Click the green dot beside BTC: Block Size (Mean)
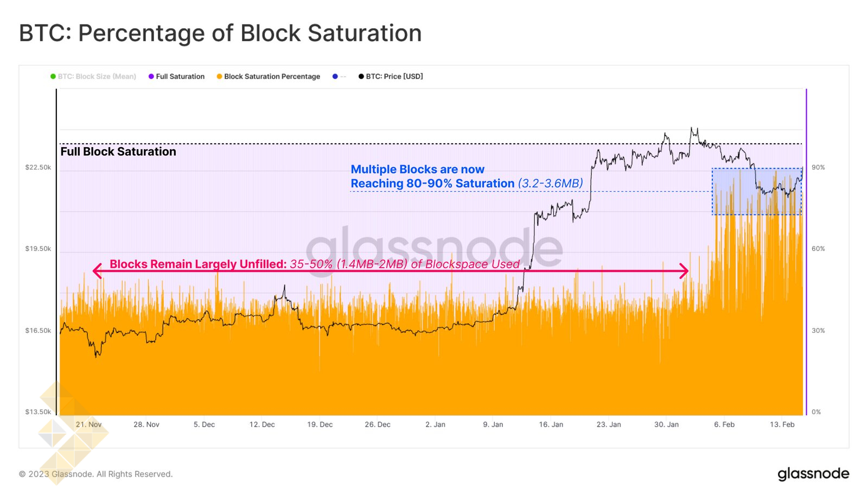The height and width of the screenshot is (500, 868). coord(53,77)
